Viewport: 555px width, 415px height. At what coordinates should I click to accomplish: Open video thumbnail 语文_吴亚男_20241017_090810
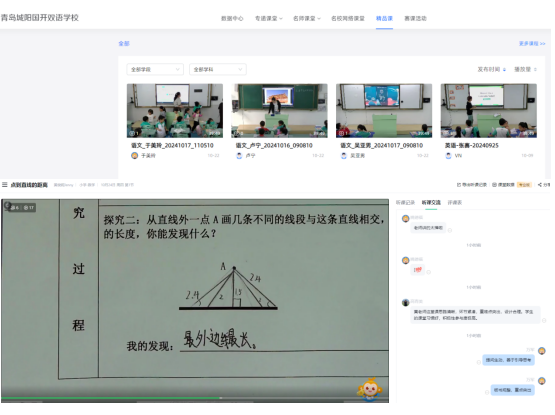384,110
